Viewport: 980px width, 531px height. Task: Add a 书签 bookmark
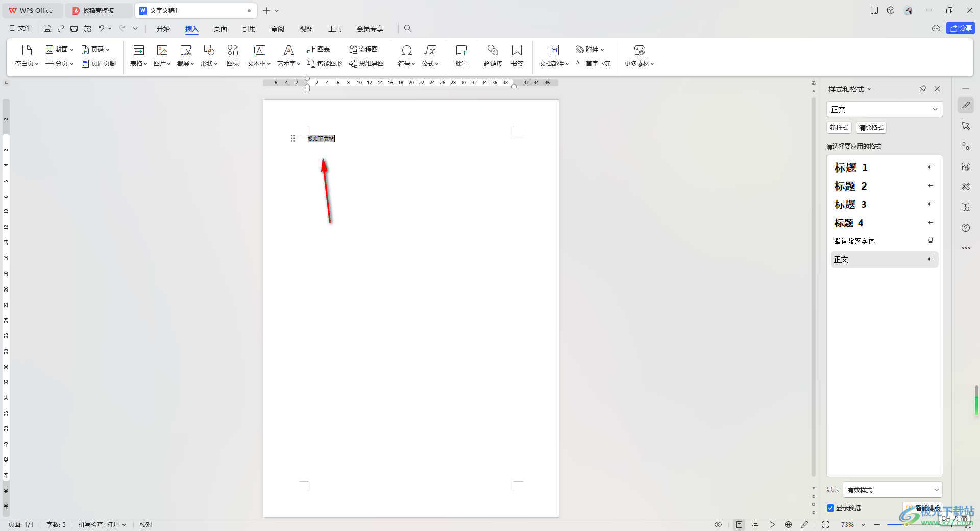pos(517,56)
